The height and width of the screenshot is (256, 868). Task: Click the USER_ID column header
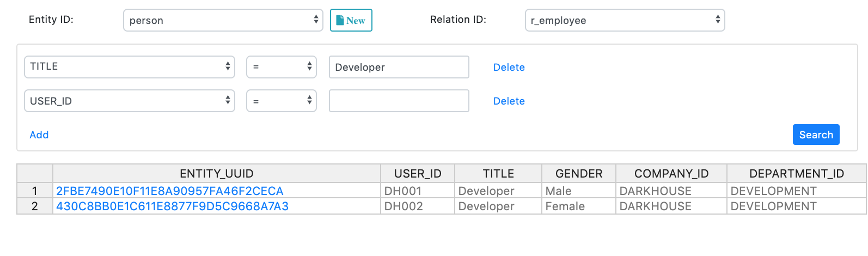pos(417,174)
